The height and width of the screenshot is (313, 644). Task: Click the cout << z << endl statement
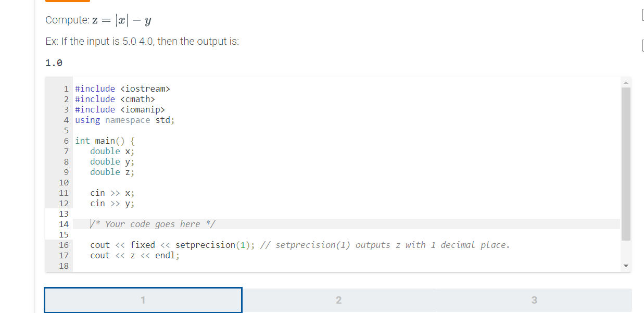pos(134,255)
